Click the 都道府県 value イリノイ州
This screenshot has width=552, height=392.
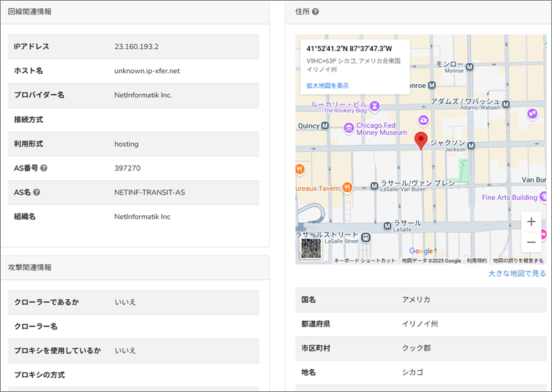click(x=420, y=324)
